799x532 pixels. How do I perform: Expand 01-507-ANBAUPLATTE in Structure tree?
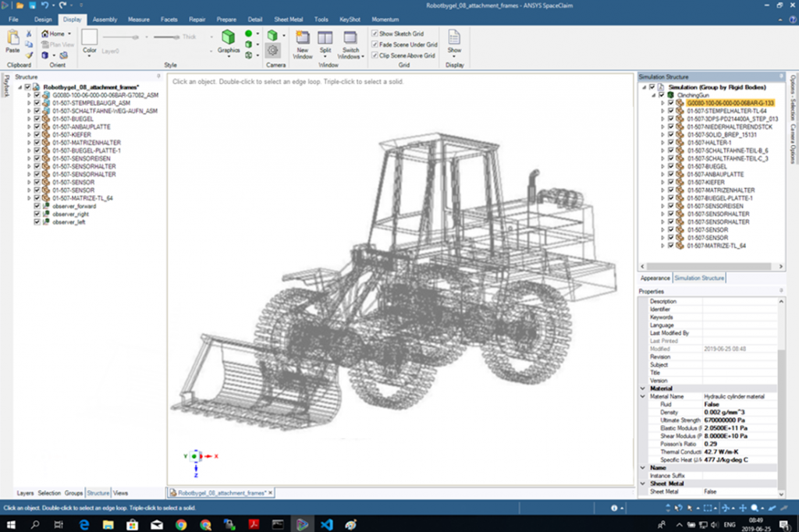click(29, 126)
